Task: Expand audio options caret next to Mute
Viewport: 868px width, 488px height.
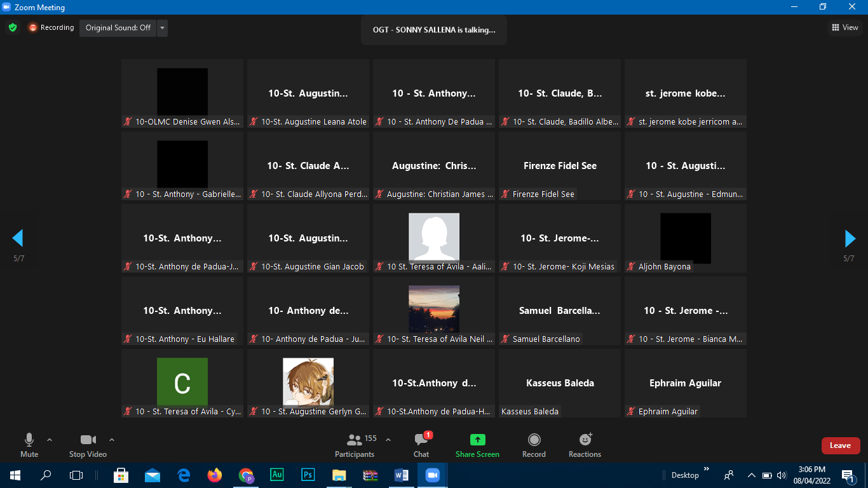Action: pyautogui.click(x=50, y=440)
